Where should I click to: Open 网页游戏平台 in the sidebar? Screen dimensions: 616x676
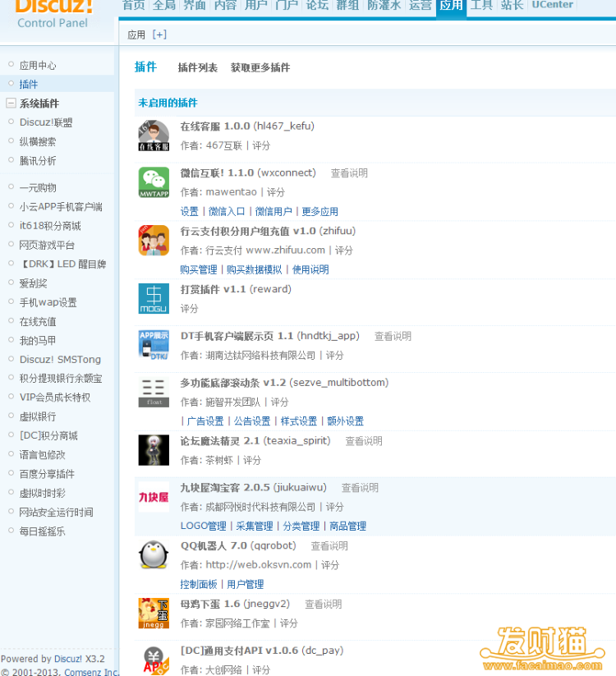click(x=47, y=245)
